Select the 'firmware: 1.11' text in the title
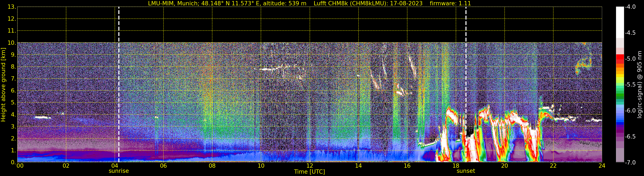644x176 pixels. click(x=450, y=3)
